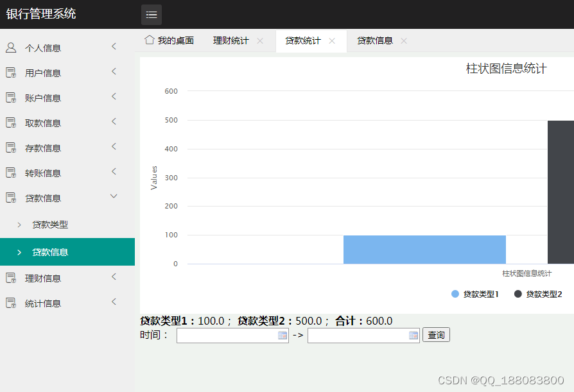Open the start date calendar picker icon
Image resolution: width=574 pixels, height=392 pixels.
(283, 336)
